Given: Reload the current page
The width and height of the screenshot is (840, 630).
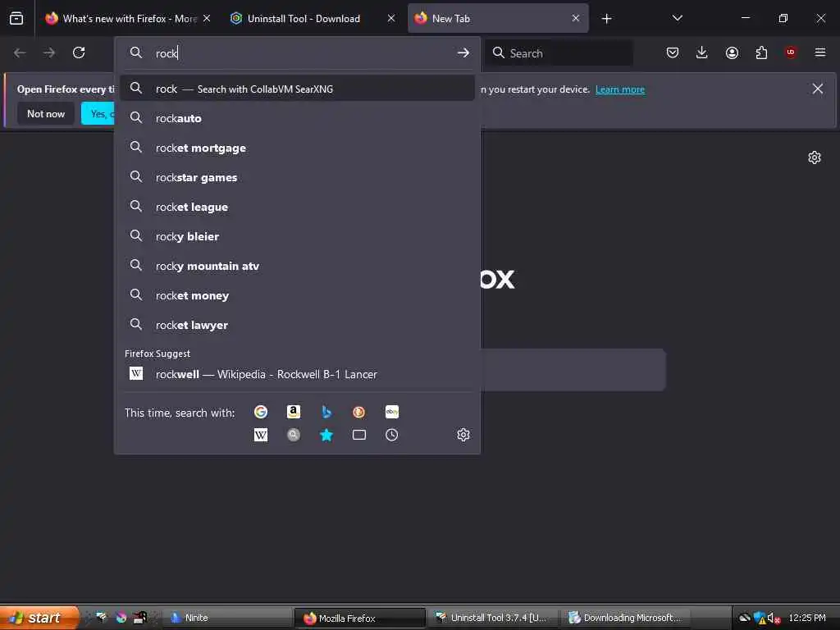Looking at the screenshot, I should [x=79, y=52].
